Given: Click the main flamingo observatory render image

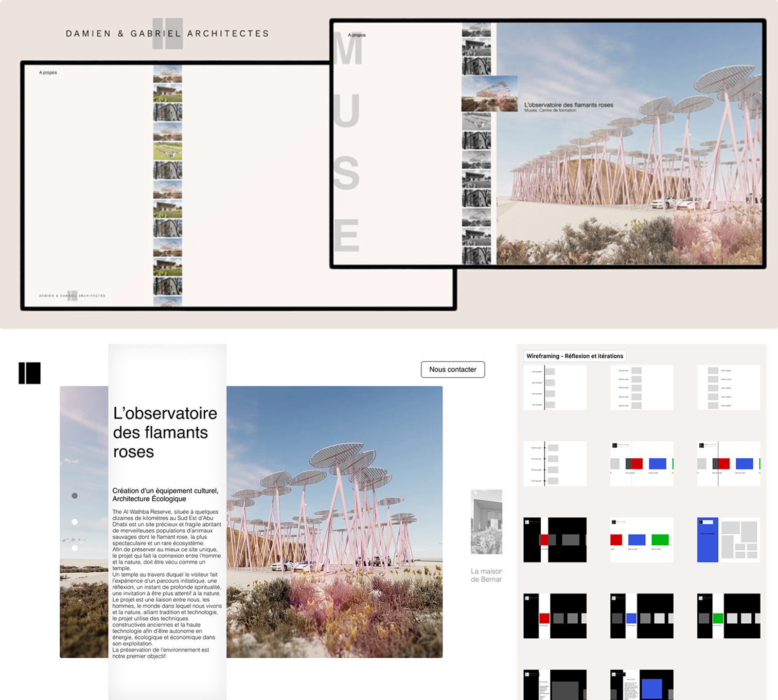Looking at the screenshot, I should click(335, 522).
